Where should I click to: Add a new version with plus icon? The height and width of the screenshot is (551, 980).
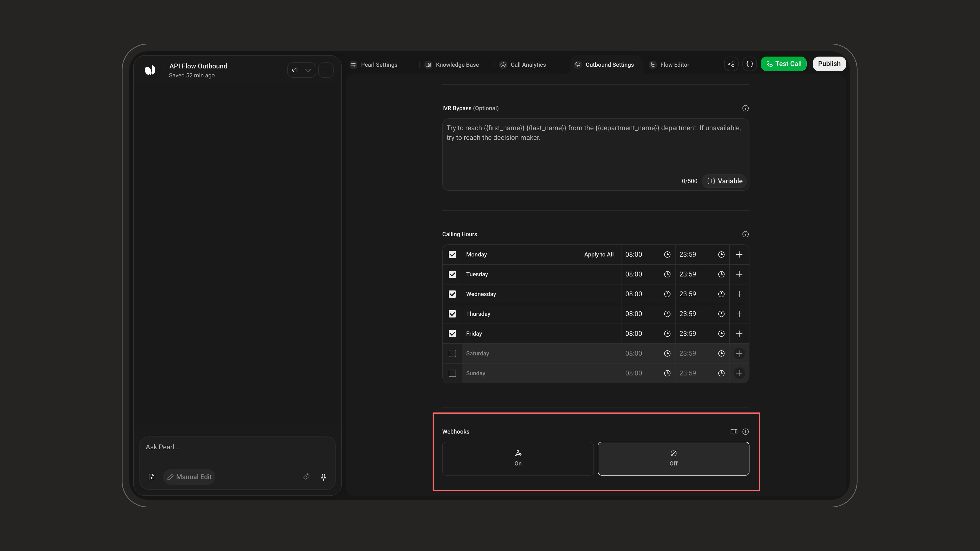click(326, 70)
